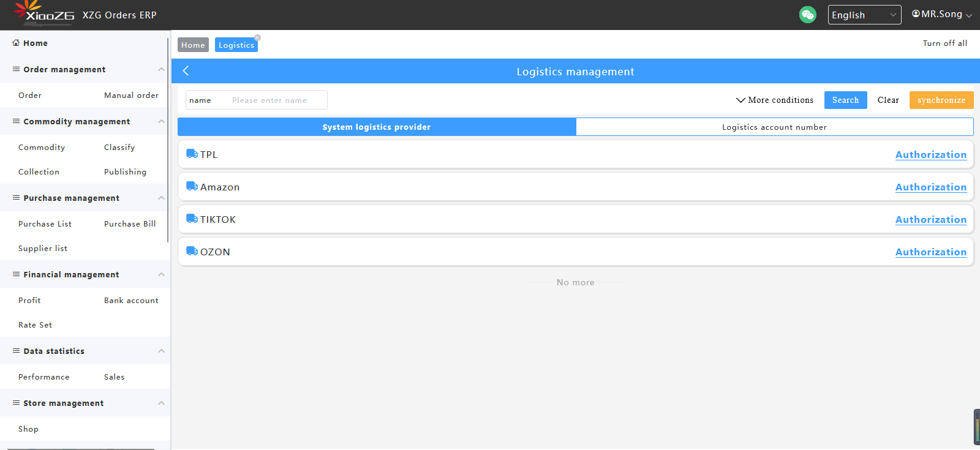Focus the name search input field
Image resolution: width=980 pixels, height=450 pixels.
click(277, 100)
